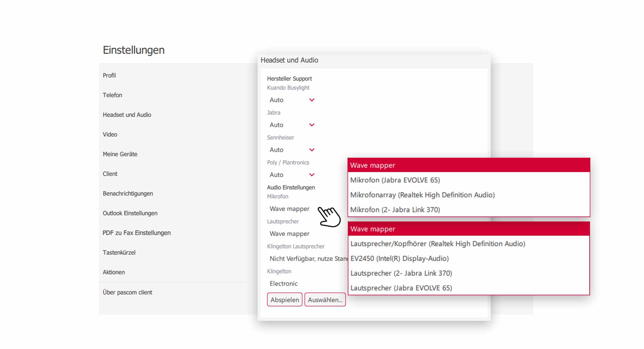Choose Mikrofon (2- Jabra Link 370)
Screen dimensions: 644x349
click(x=469, y=209)
